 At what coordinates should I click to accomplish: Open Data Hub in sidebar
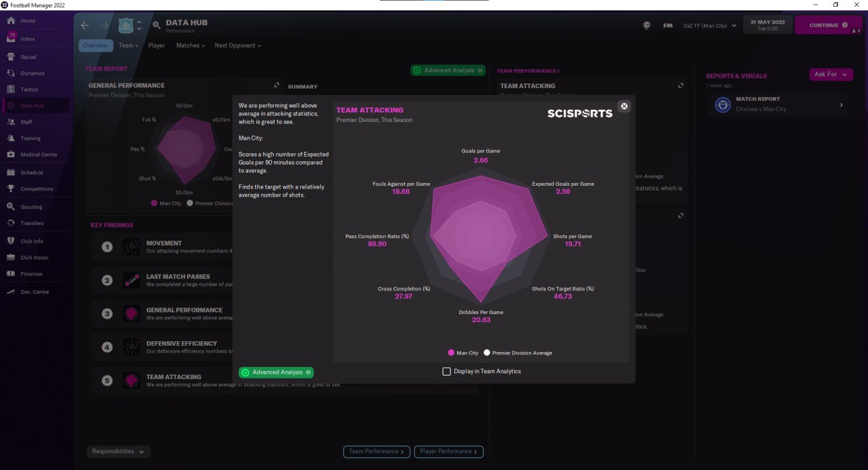[x=36, y=106]
